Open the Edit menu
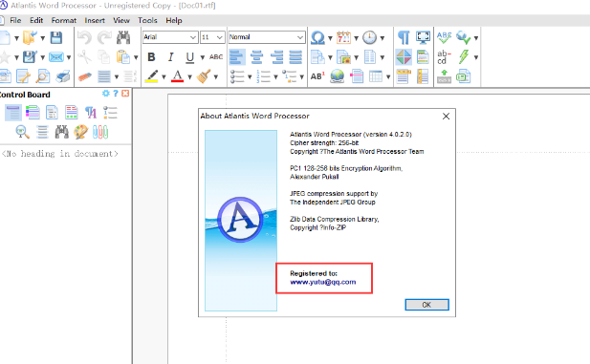 (x=36, y=20)
